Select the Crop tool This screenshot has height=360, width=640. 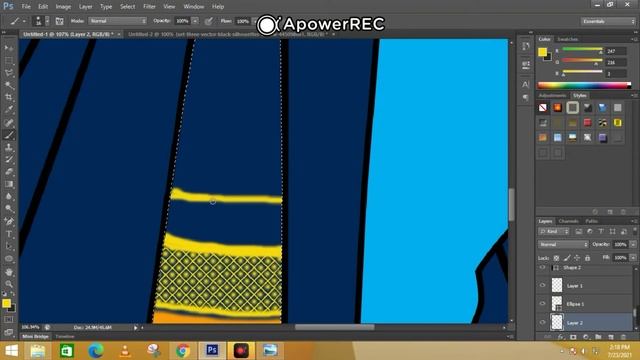click(x=9, y=97)
